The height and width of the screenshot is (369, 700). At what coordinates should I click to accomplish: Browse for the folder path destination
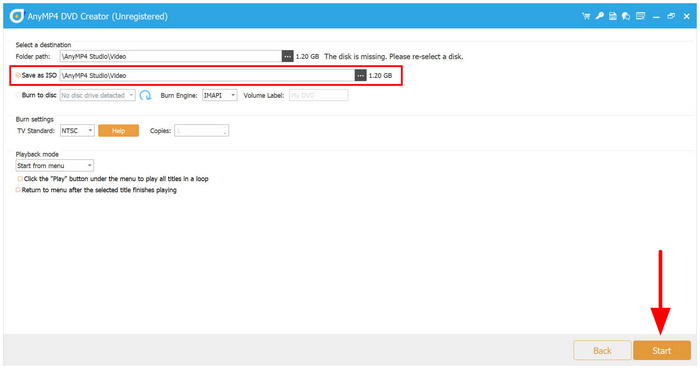[x=288, y=56]
